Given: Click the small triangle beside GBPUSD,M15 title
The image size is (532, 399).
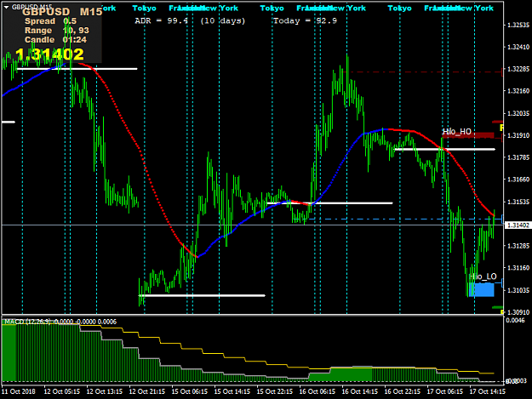Looking at the screenshot, I should (6, 7).
